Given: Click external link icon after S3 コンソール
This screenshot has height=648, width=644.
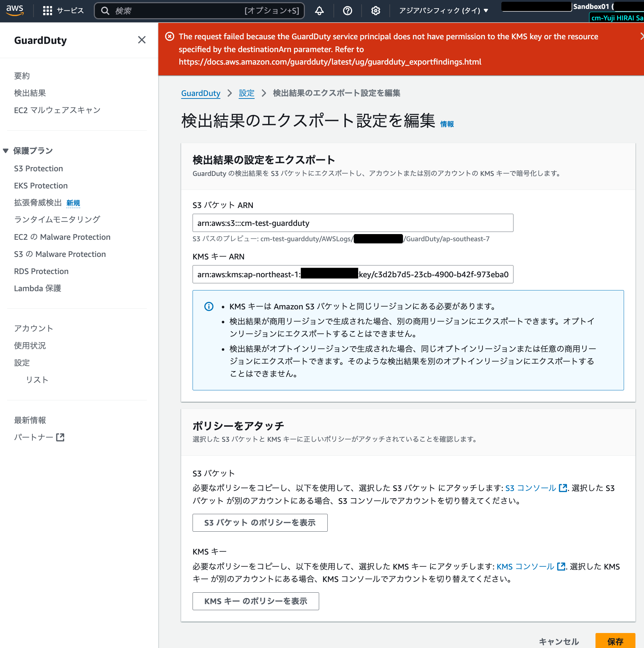Looking at the screenshot, I should 563,488.
